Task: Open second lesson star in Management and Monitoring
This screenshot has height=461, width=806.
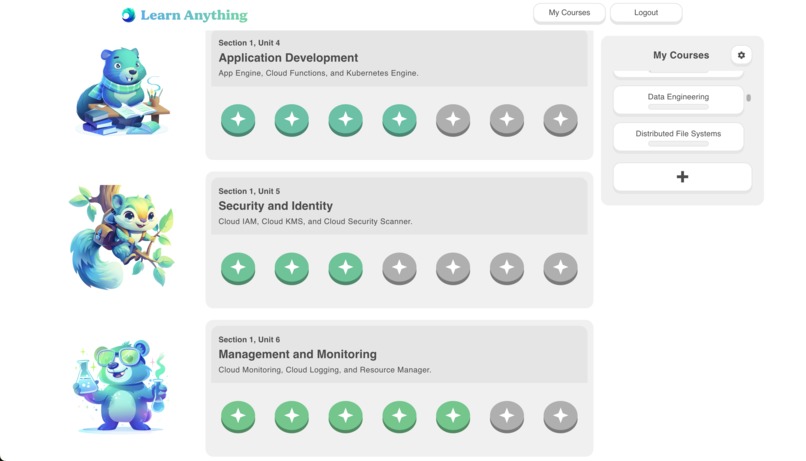Action: (291, 417)
